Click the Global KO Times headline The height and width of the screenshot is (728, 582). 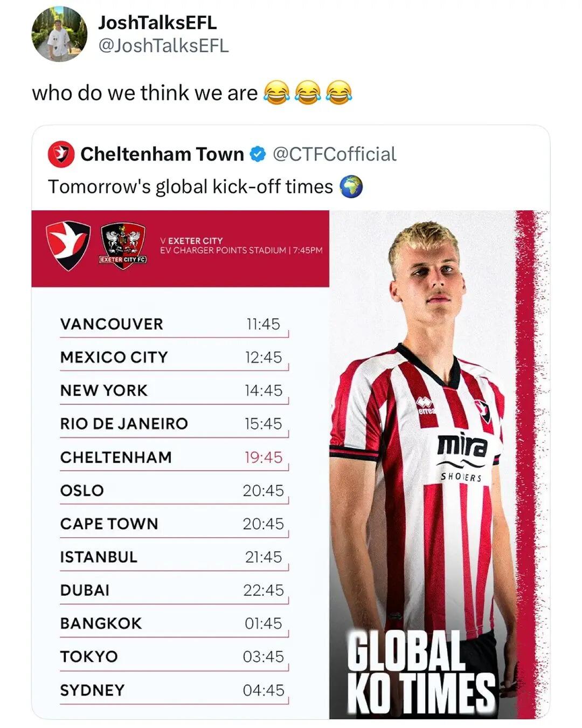419,672
